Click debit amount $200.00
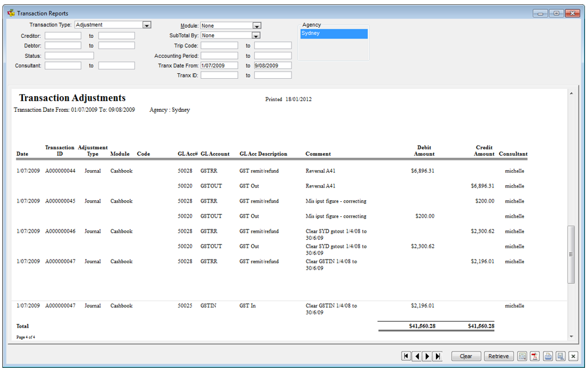Image resolution: width=588 pixels, height=369 pixels. (x=425, y=216)
